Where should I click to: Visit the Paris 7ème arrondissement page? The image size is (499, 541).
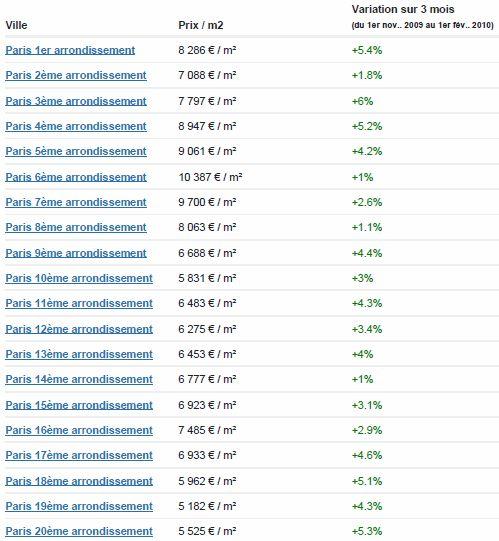point(76,202)
